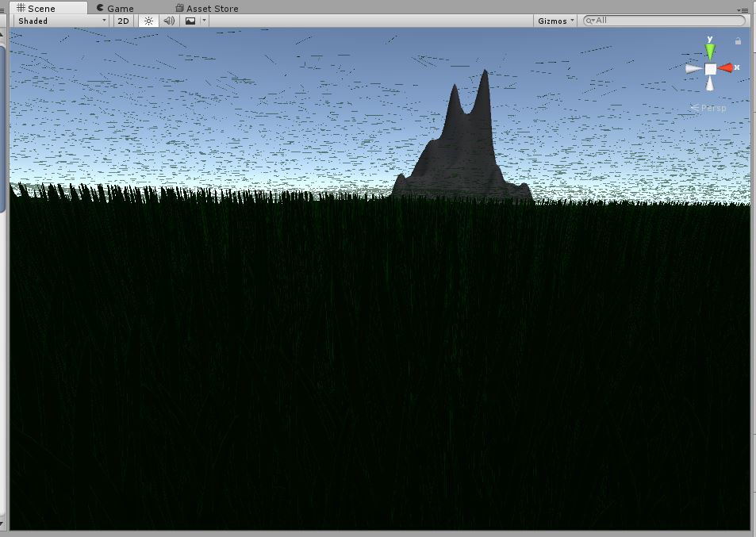Click the padlock icon near the top right
Screen dimensions: 756x537
[x=736, y=40]
